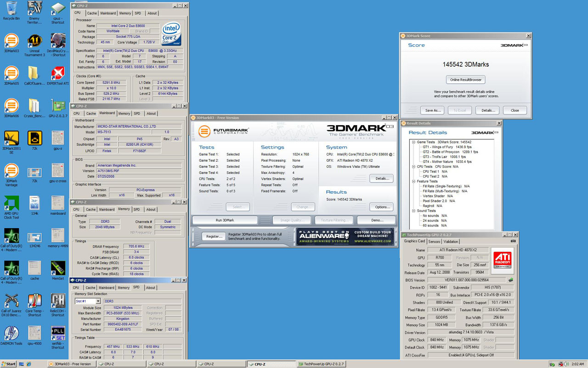
Task: Collapse Sound Tests node in Result Details
Action: pyautogui.click(x=414, y=211)
